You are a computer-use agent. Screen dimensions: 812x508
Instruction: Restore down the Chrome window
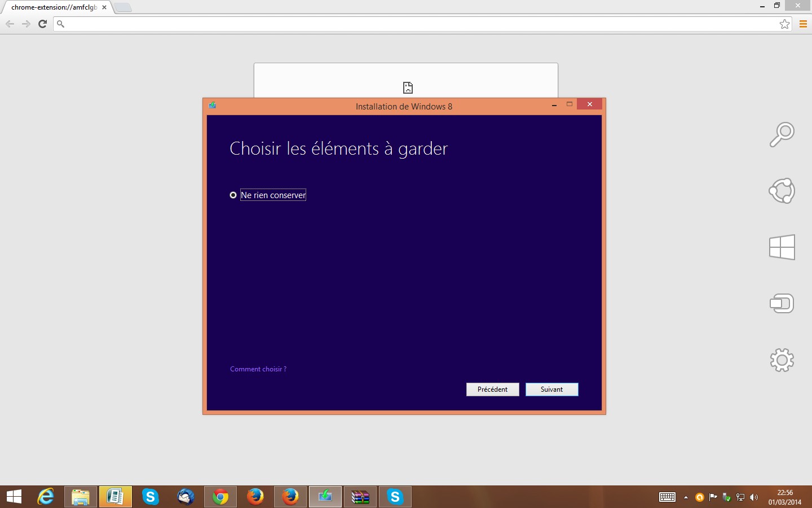(x=777, y=6)
